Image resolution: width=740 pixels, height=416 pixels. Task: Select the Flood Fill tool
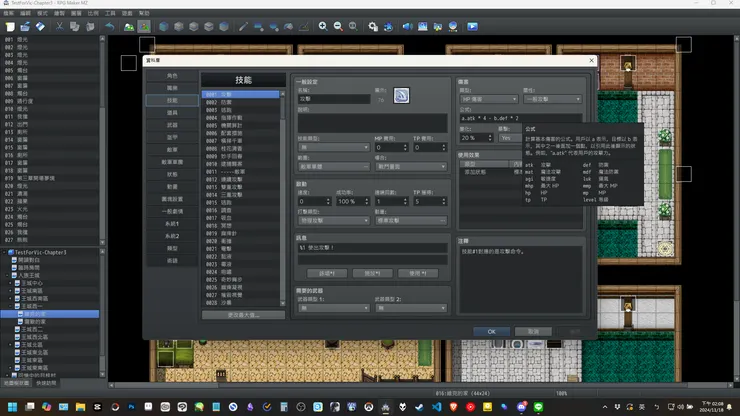click(288, 26)
